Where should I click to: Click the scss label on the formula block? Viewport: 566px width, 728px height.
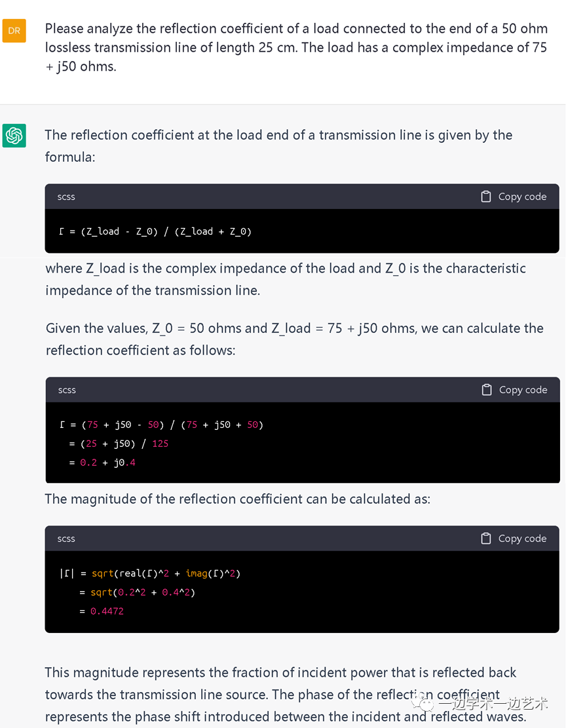point(67,197)
